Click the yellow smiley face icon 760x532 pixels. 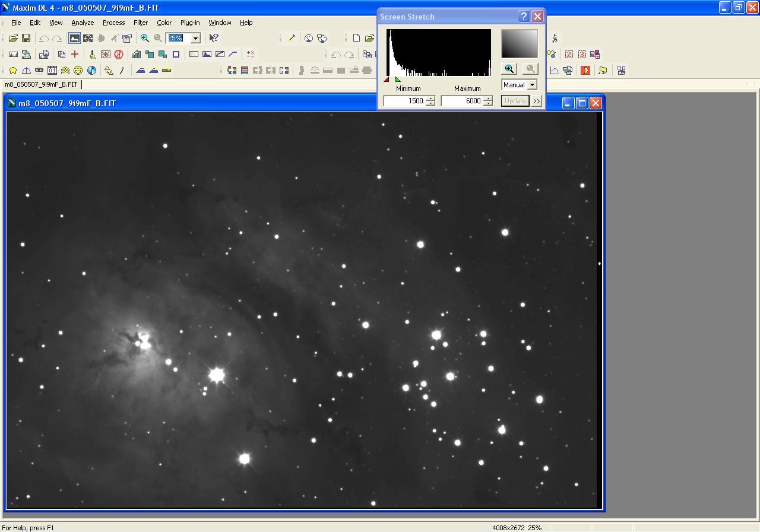click(x=78, y=70)
